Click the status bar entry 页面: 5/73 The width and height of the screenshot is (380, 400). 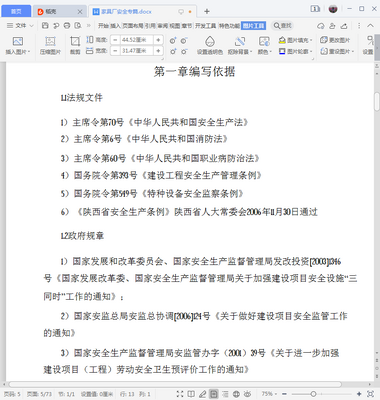[39, 394]
